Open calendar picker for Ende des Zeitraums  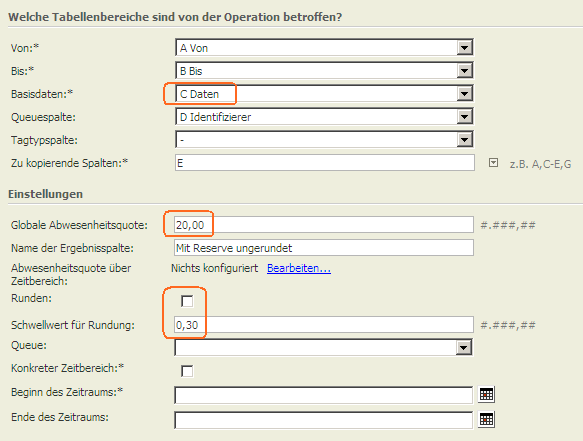[486, 419]
